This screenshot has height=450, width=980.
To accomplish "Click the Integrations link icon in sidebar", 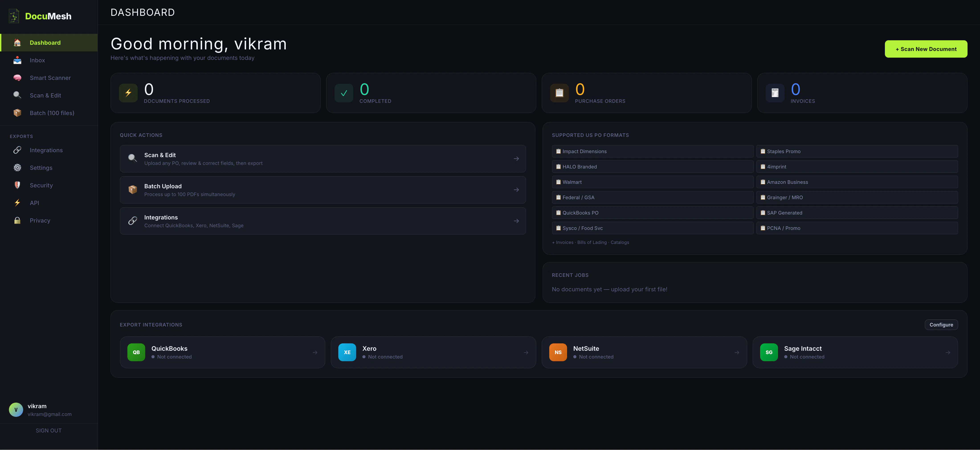I will click(x=17, y=150).
